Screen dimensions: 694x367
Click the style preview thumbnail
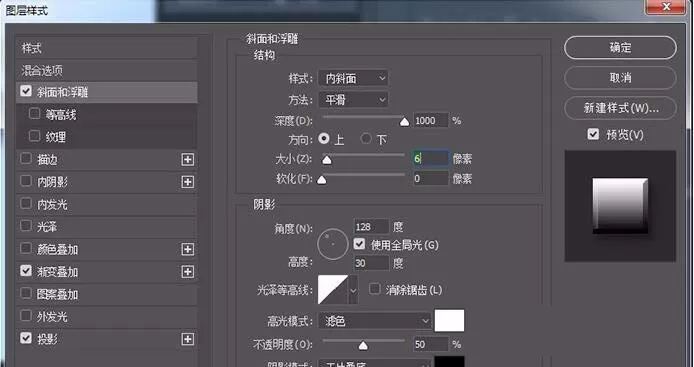[x=620, y=206]
